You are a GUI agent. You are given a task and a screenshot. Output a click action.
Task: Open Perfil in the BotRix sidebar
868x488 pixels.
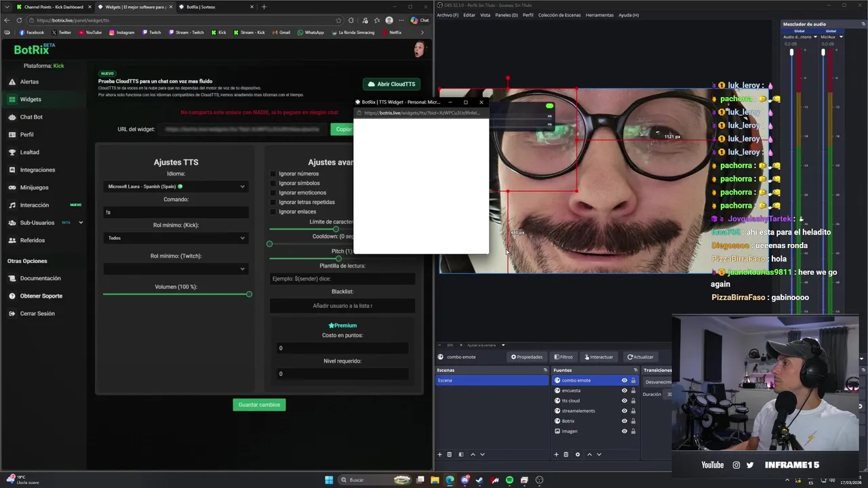tap(26, 134)
